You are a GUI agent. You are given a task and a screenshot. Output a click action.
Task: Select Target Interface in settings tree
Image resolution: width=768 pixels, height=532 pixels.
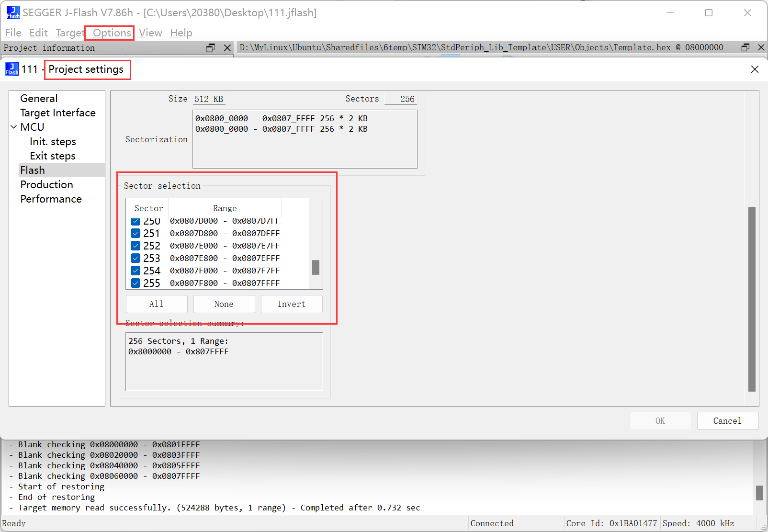click(x=57, y=113)
